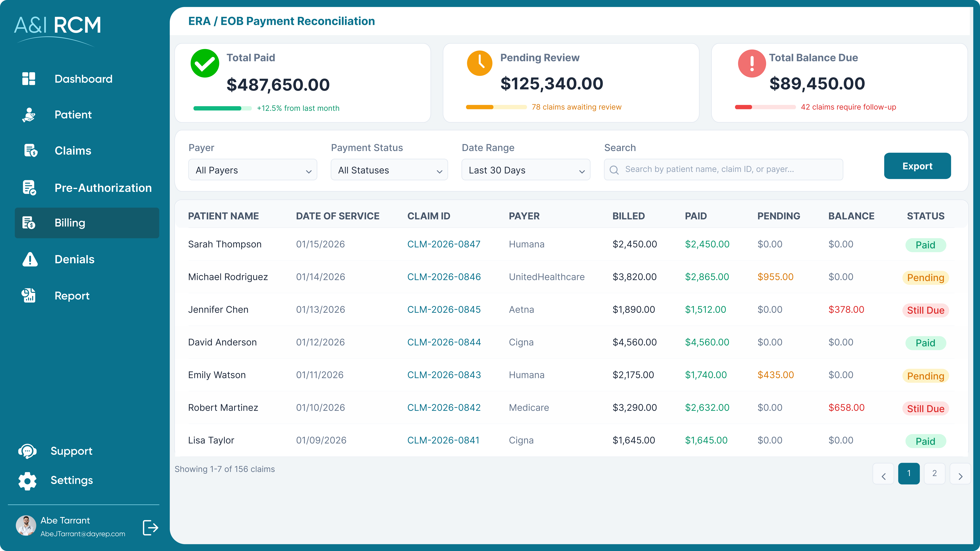Open the All Statuses dropdown
Image resolution: width=980 pixels, height=551 pixels.
click(x=389, y=170)
